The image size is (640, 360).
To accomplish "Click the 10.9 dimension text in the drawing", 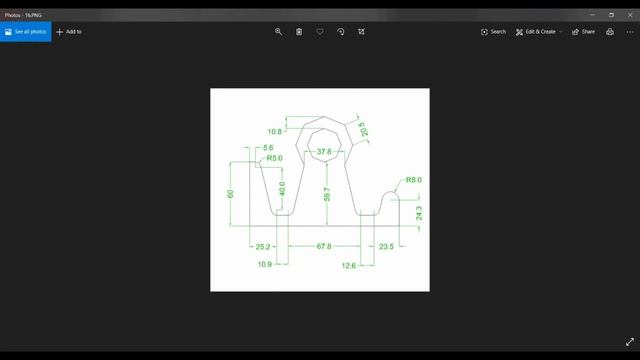I will 264,264.
